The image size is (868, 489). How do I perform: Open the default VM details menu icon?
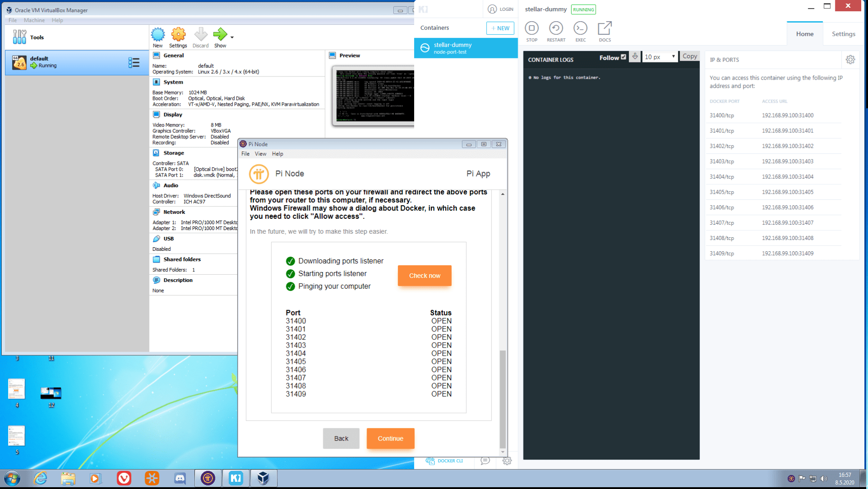[x=134, y=62]
